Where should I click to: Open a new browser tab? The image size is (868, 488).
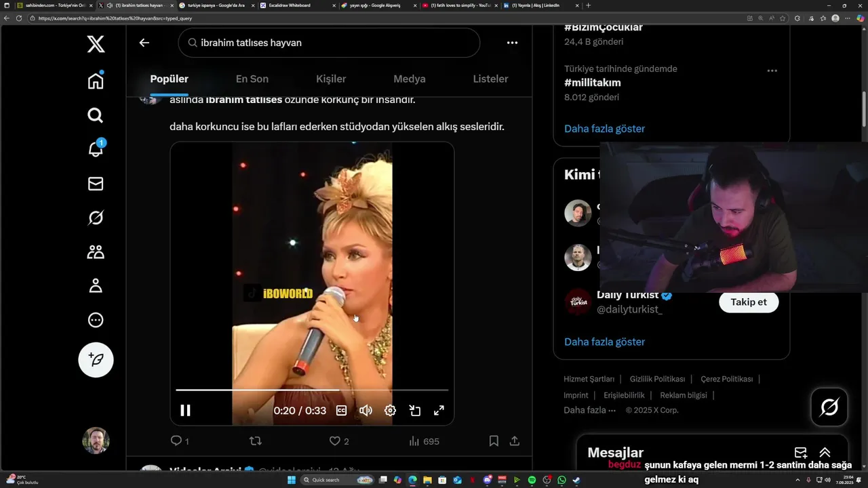point(588,5)
